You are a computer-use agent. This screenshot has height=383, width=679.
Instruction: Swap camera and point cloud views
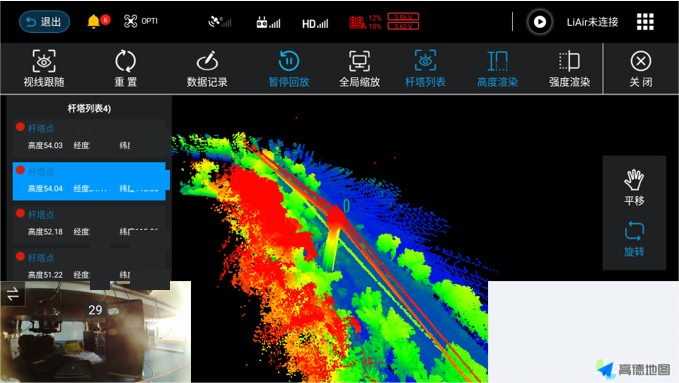pos(13,294)
